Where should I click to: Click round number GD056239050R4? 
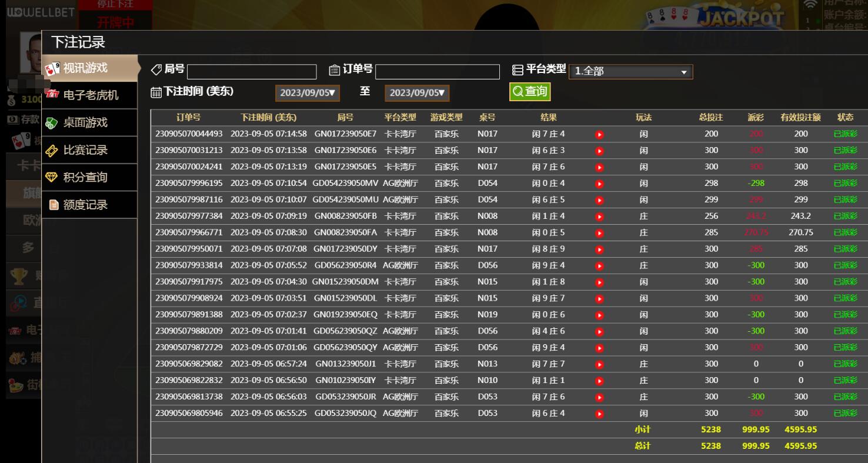point(345,266)
